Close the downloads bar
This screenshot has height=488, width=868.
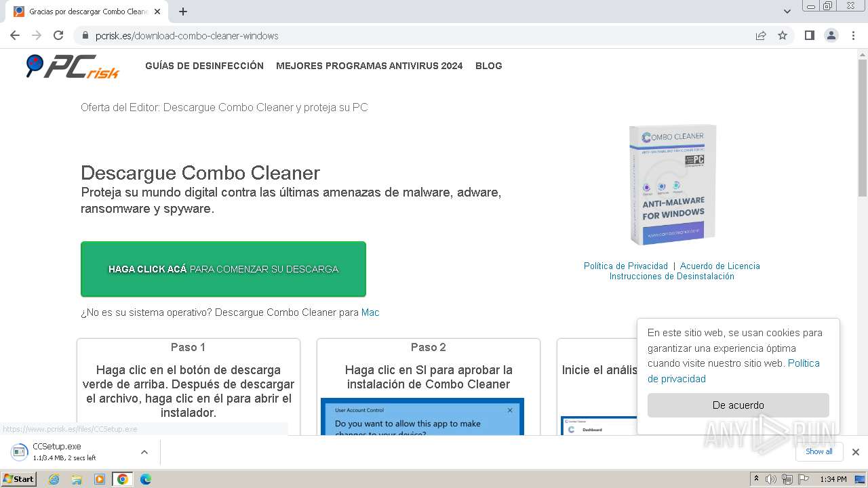855,452
